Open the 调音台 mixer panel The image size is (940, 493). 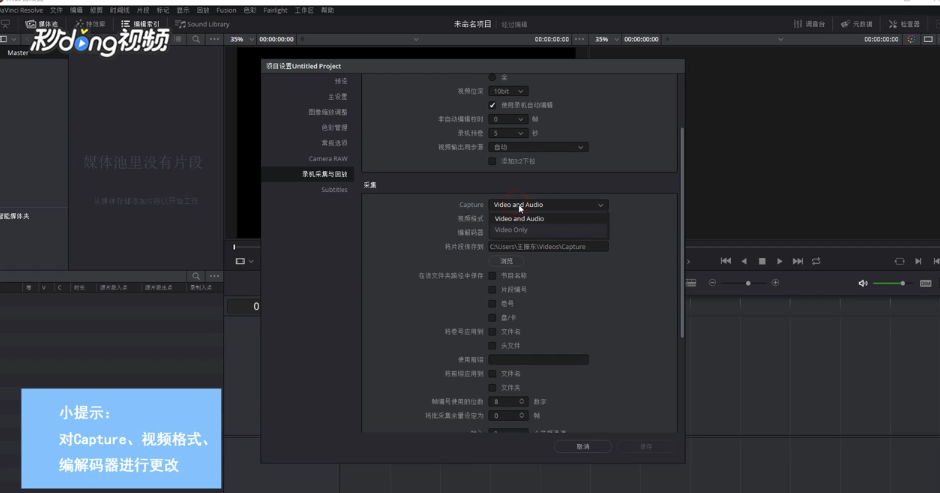(809, 24)
